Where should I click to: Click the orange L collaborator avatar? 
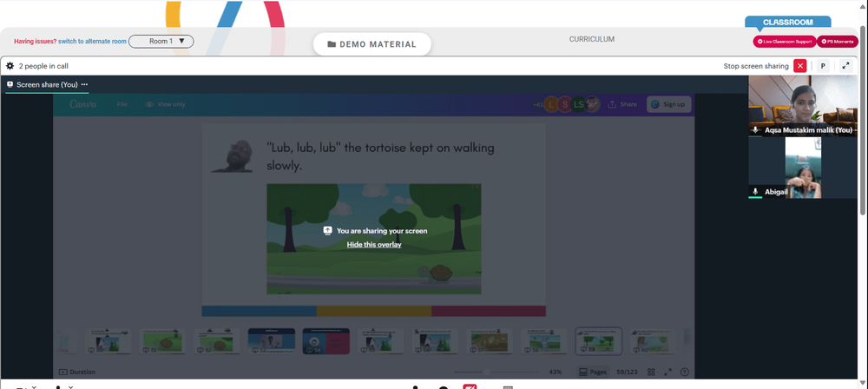(551, 104)
